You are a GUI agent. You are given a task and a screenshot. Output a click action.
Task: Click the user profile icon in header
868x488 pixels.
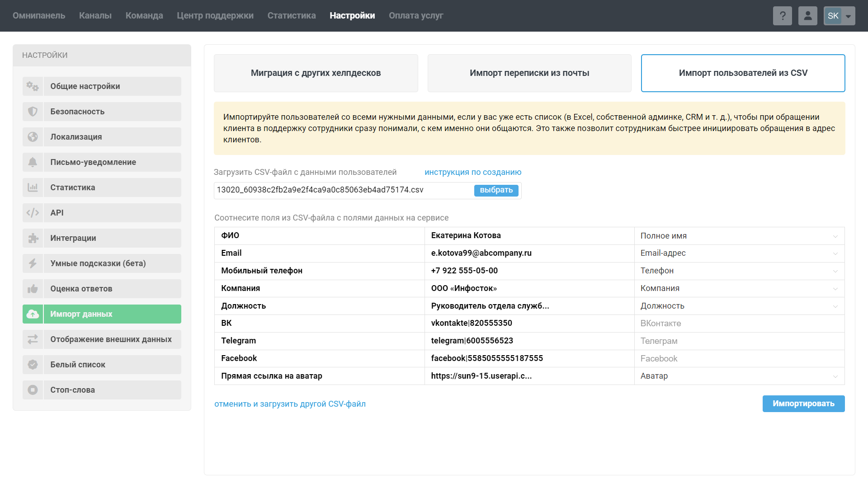coord(807,16)
